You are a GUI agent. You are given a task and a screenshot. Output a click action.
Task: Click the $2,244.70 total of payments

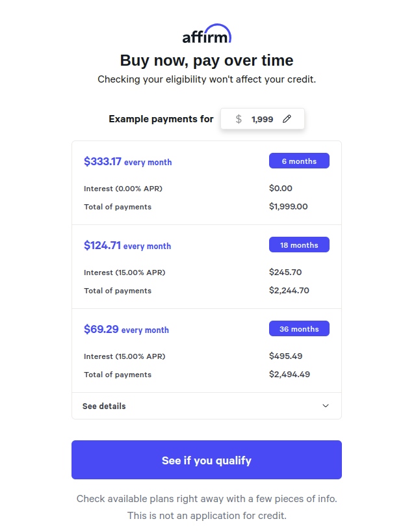(289, 291)
